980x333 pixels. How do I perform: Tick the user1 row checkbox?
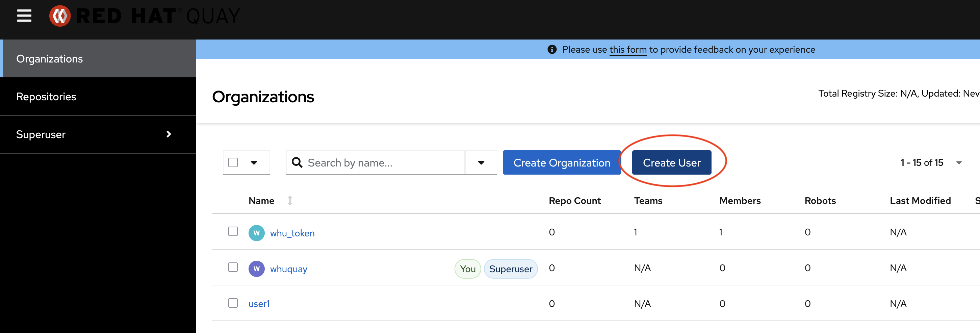pyautogui.click(x=233, y=303)
